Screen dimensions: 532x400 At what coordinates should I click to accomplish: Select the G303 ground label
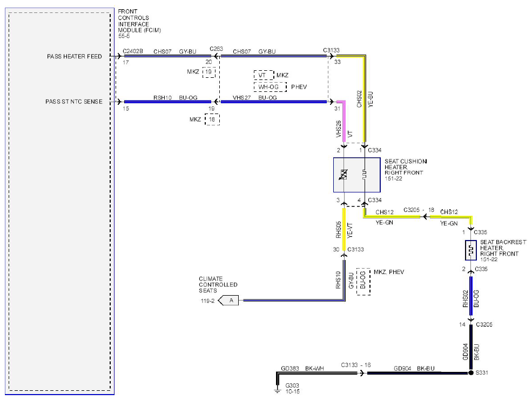[292, 385]
